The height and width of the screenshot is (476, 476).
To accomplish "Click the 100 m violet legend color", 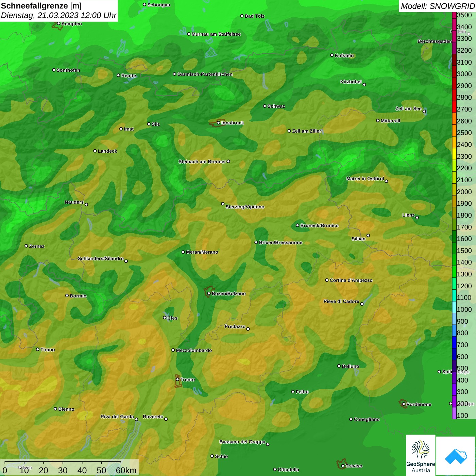I will coord(454,413).
